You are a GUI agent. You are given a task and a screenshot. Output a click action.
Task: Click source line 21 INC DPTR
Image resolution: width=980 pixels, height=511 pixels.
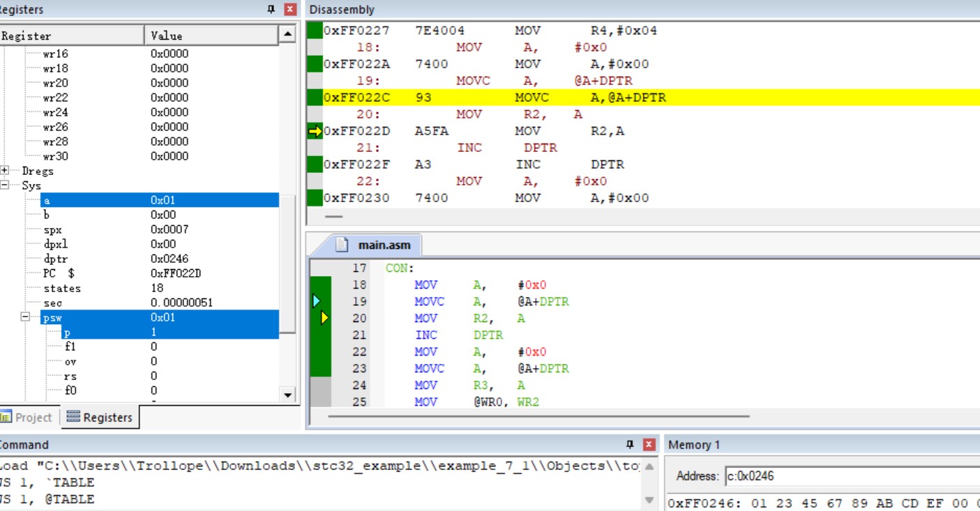point(459,335)
